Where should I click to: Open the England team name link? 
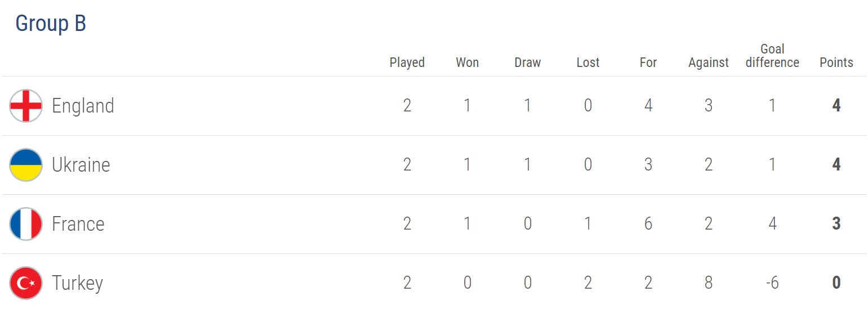point(83,106)
